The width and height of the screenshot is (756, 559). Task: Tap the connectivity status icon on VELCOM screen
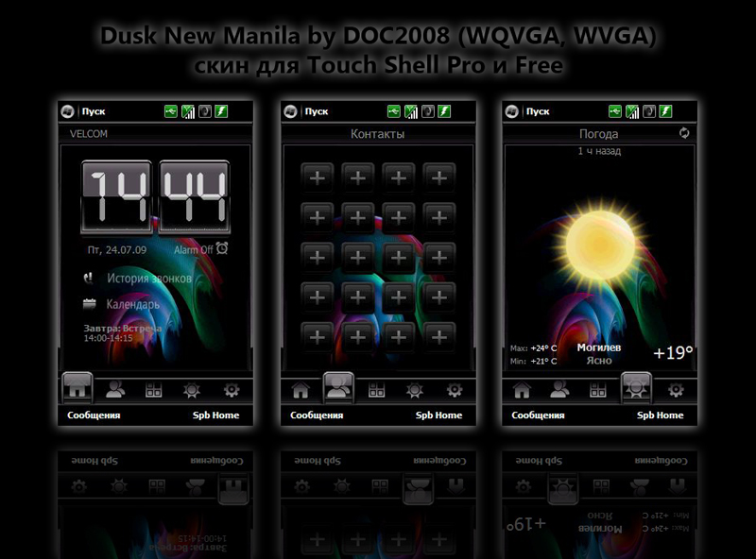tap(171, 111)
